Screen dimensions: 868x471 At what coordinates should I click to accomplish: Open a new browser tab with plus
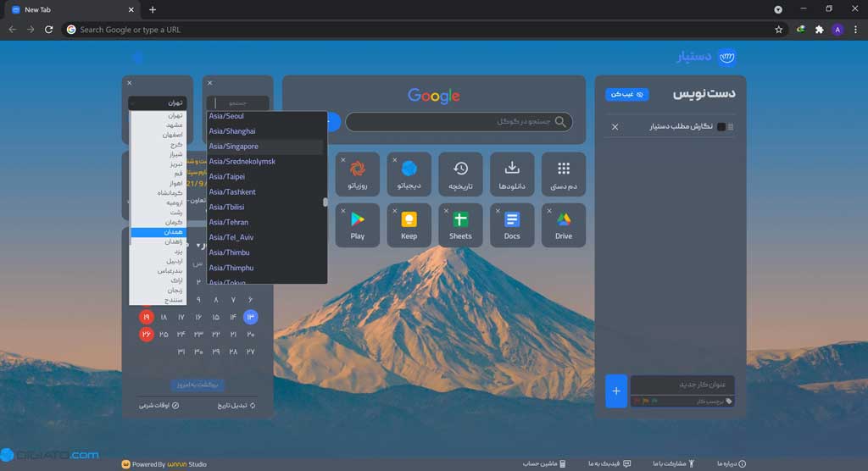(x=153, y=9)
